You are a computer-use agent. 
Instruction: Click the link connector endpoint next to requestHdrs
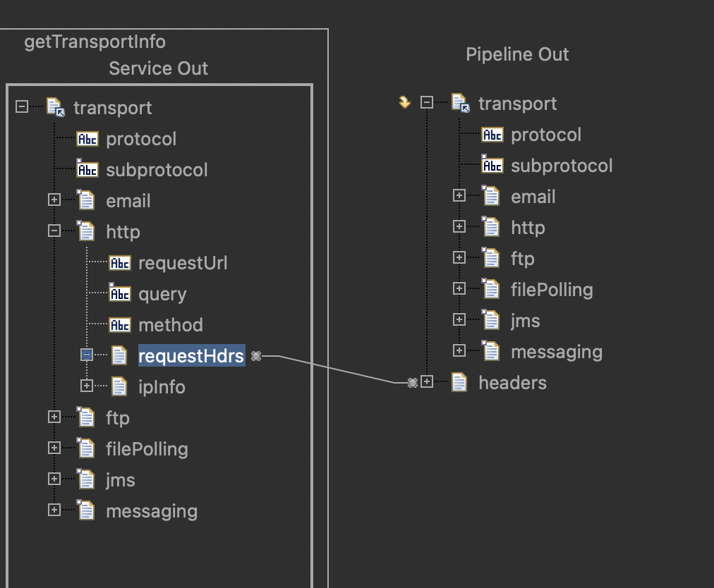coord(256,356)
